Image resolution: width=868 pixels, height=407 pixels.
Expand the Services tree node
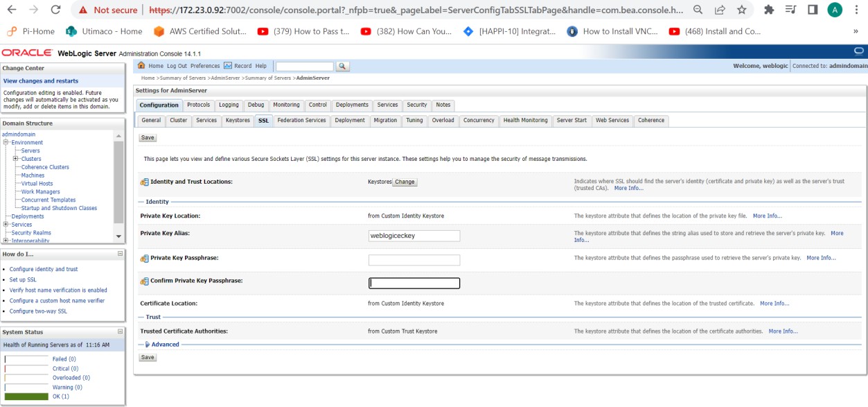point(6,225)
